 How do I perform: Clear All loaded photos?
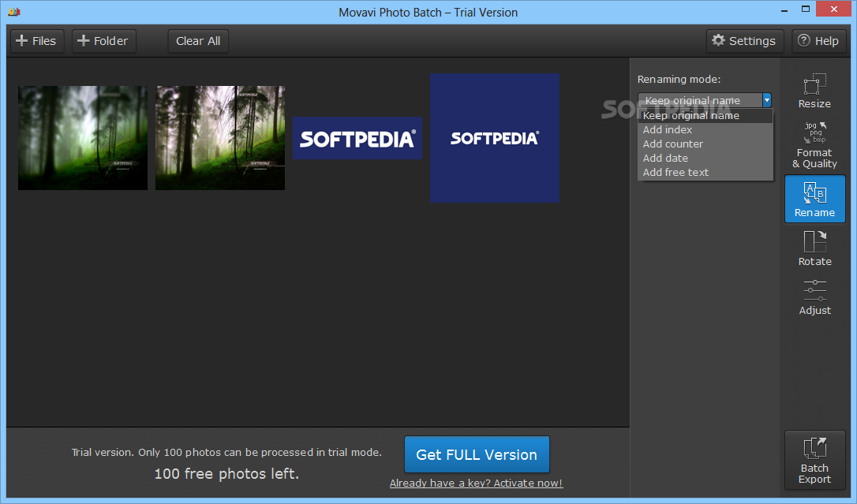[198, 41]
